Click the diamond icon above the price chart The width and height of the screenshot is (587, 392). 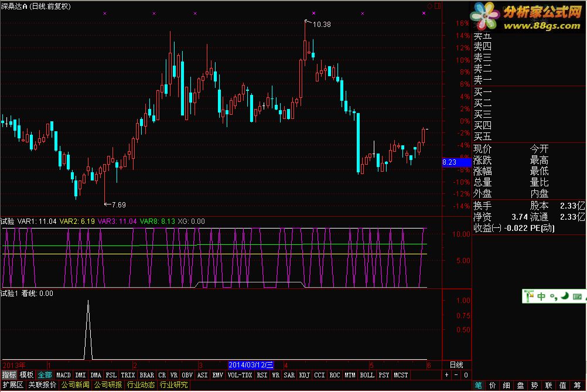tap(430, 6)
